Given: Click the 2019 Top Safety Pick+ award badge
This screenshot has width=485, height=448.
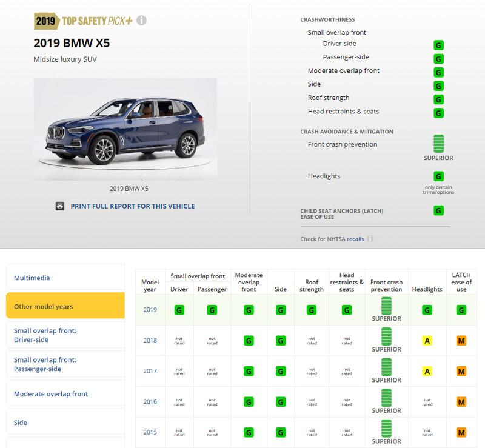Looking at the screenshot, I should (x=83, y=21).
